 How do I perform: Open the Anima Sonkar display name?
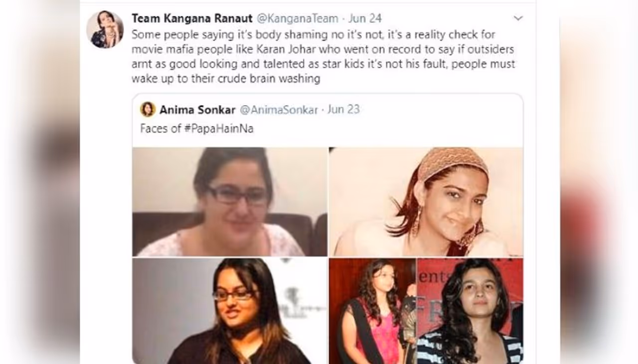click(x=197, y=110)
